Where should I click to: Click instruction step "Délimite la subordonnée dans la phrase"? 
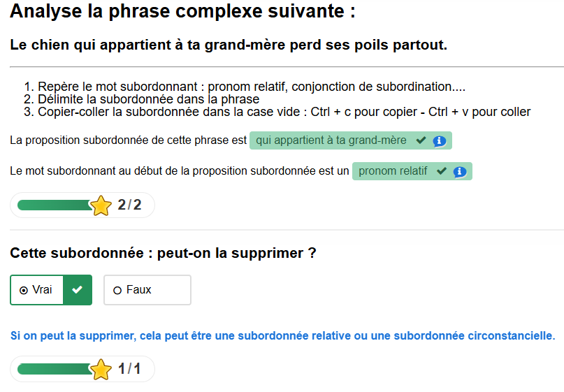pyautogui.click(x=148, y=99)
